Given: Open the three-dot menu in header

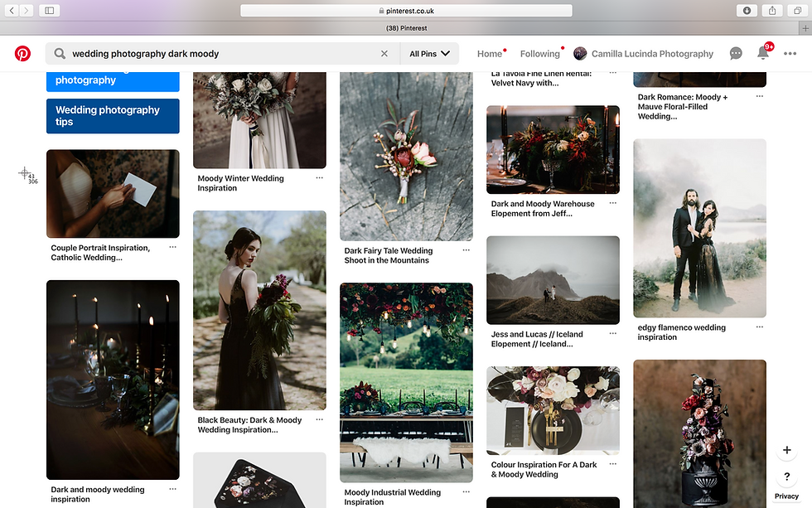Looking at the screenshot, I should (x=790, y=53).
